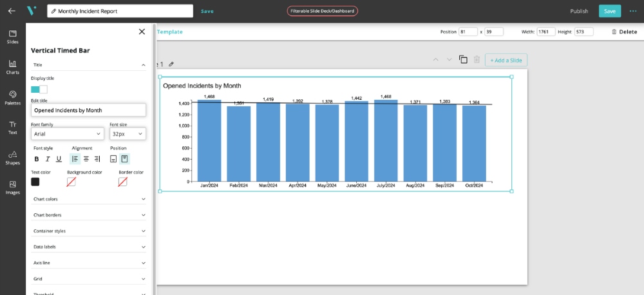Click the V logo in header
Screen dimensions: 644x295
click(x=32, y=11)
